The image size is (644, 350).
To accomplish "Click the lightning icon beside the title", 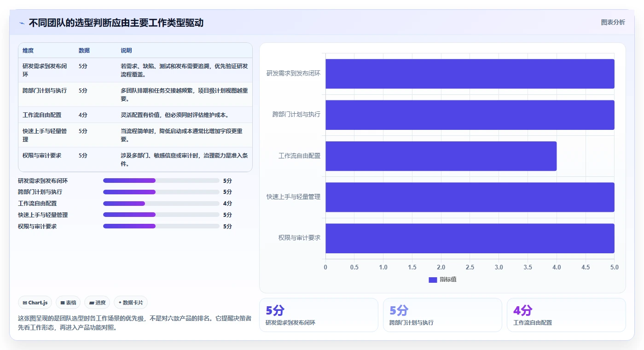I will coord(22,23).
